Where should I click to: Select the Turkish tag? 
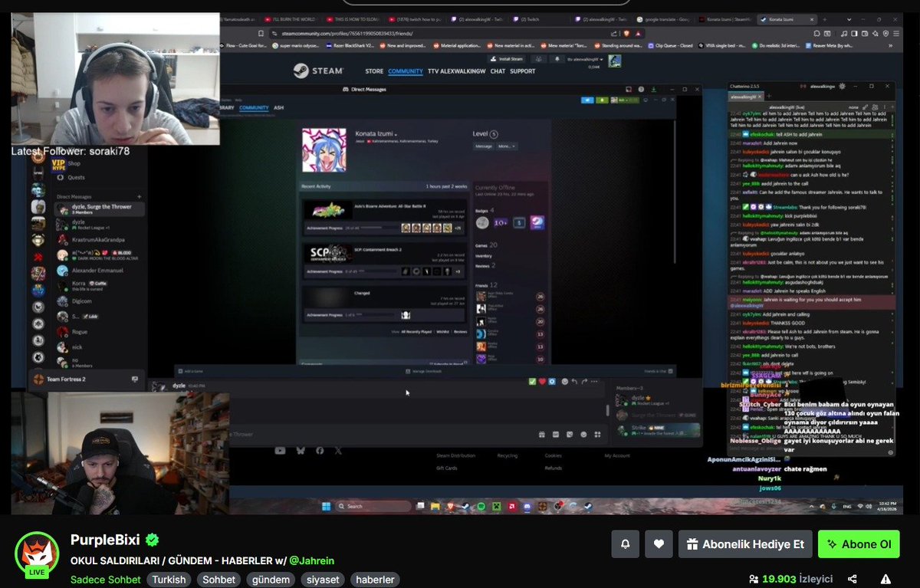click(169, 580)
